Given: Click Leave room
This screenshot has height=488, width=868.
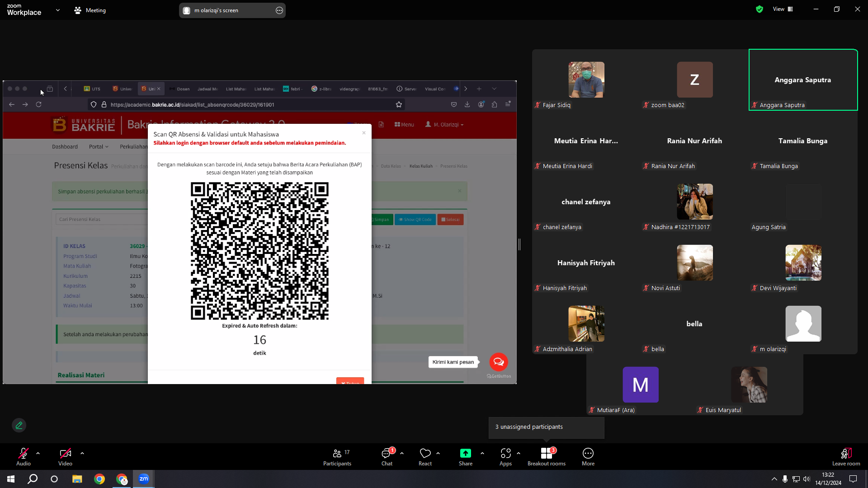Looking at the screenshot, I should click(846, 456).
